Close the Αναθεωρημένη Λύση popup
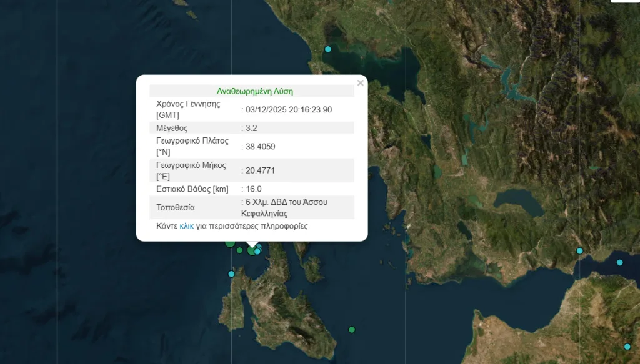This screenshot has width=640, height=364. coord(360,82)
